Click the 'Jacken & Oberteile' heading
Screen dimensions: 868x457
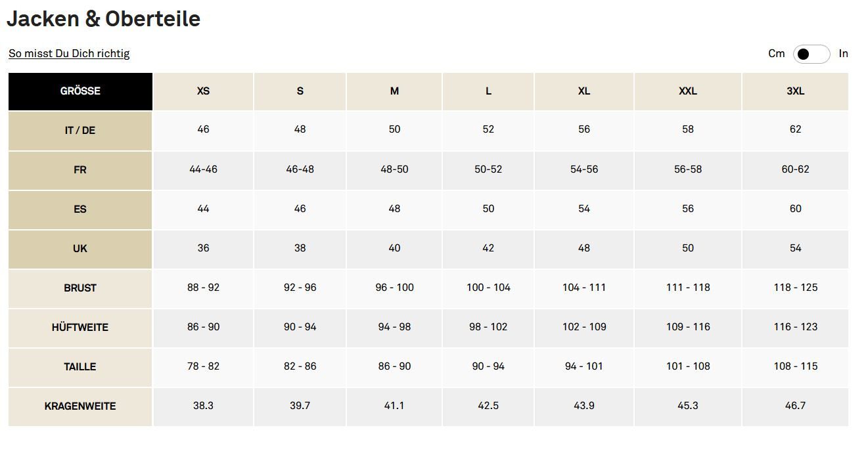click(103, 19)
